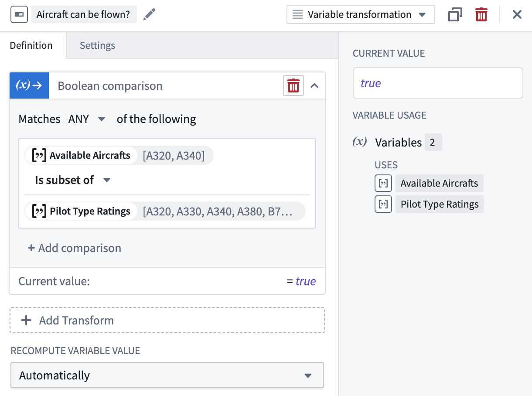Click the Add Transform button
The image size is (532, 396).
pos(167,321)
